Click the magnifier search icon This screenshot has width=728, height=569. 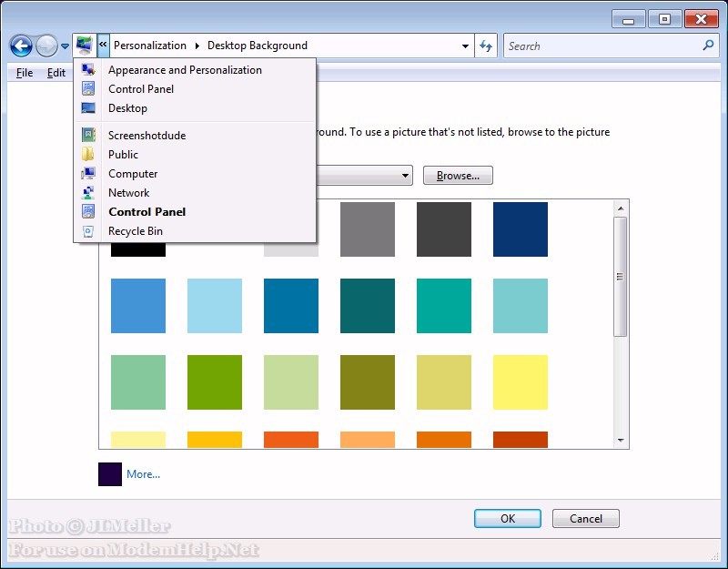point(708,46)
